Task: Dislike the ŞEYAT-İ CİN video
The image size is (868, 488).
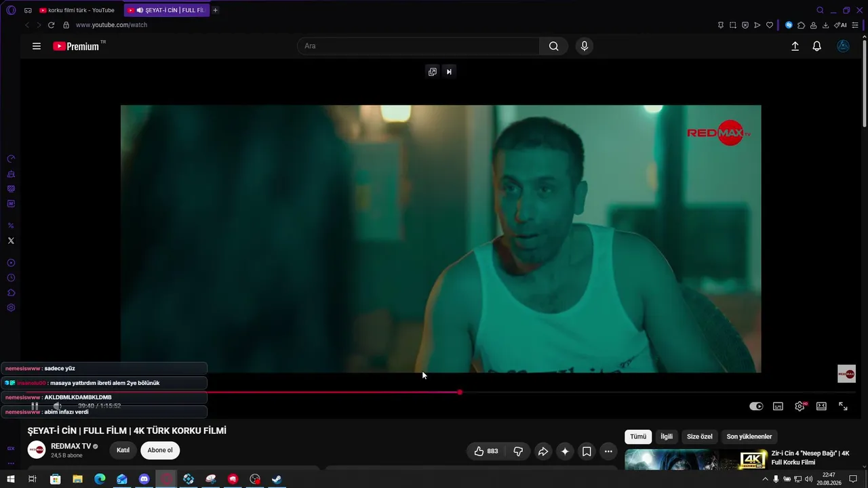Action: click(x=518, y=451)
